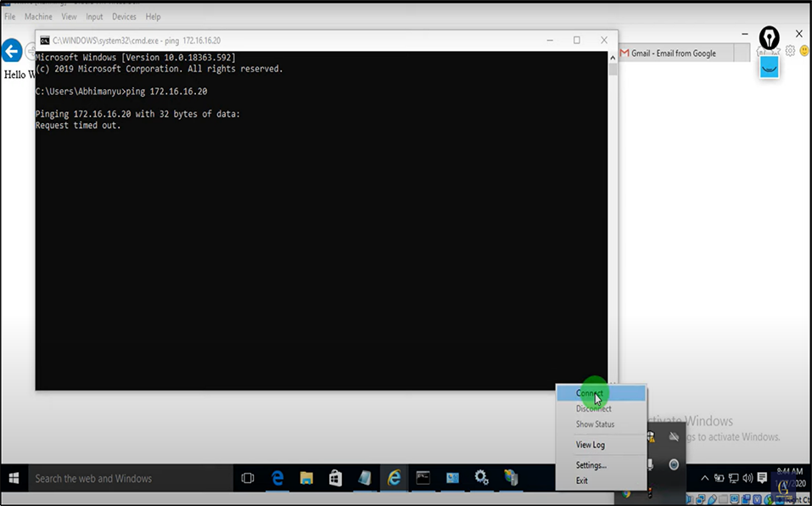
Task: Launch Microsoft Edge from the taskbar
Action: (277, 478)
